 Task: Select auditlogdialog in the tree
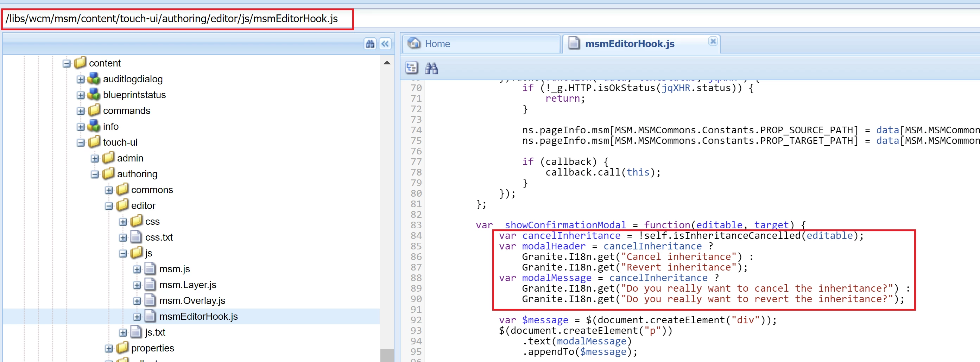[133, 79]
